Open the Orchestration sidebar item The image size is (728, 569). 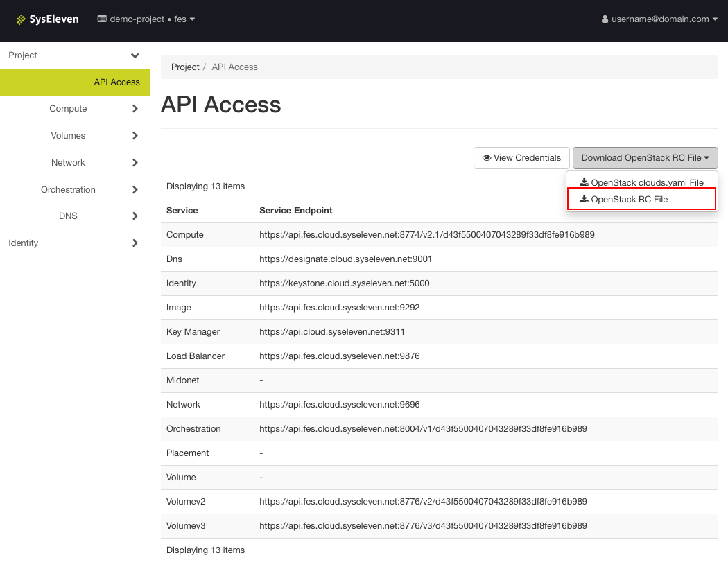tap(68, 189)
